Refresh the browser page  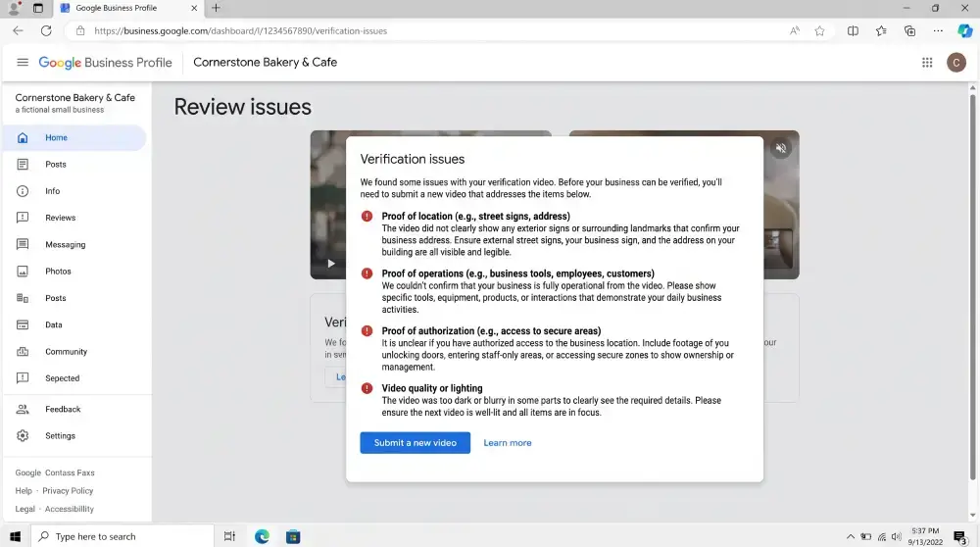tap(46, 30)
